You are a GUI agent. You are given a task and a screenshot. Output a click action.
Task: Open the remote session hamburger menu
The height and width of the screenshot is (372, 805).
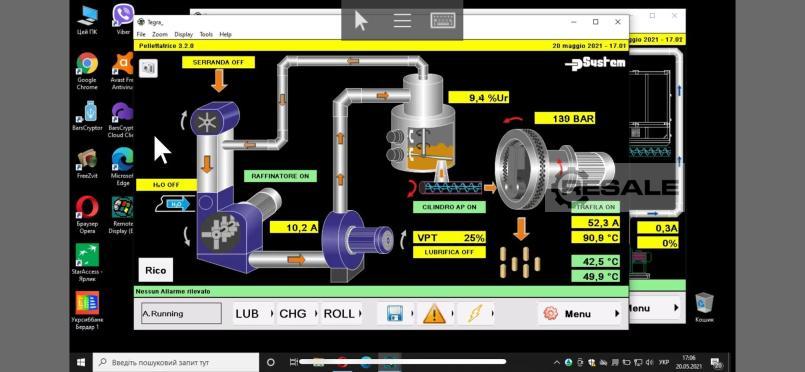pos(402,21)
